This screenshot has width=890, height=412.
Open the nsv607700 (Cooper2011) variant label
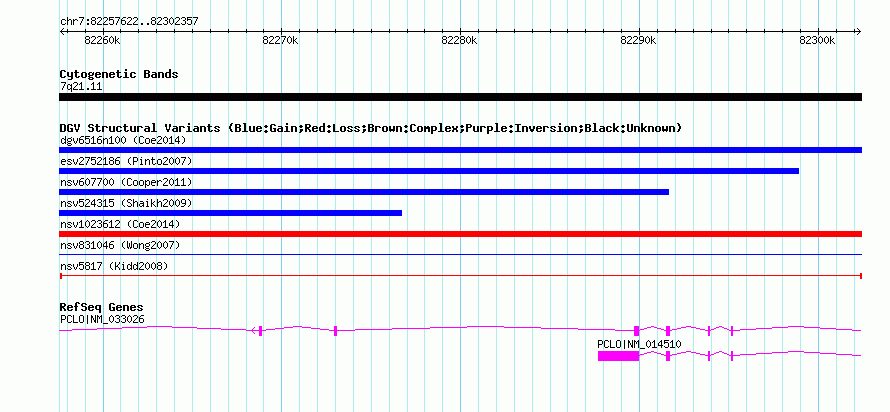[x=126, y=182]
